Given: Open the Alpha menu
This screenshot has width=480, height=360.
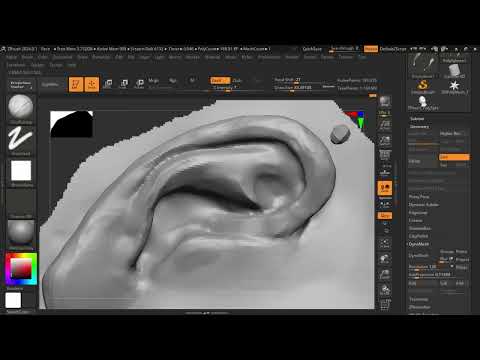Looking at the screenshot, I should coord(12,57).
